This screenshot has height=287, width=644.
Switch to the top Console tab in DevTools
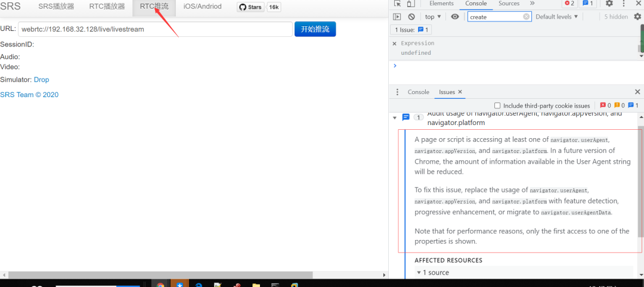point(476,4)
